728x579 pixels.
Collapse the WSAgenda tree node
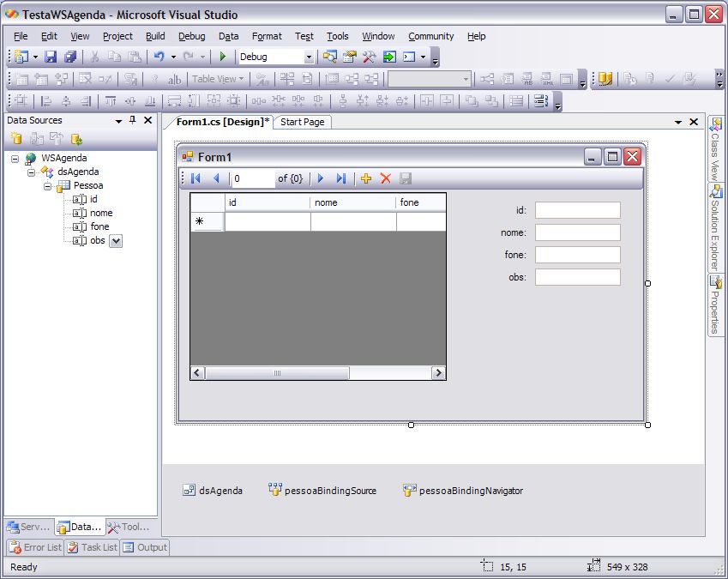point(15,159)
